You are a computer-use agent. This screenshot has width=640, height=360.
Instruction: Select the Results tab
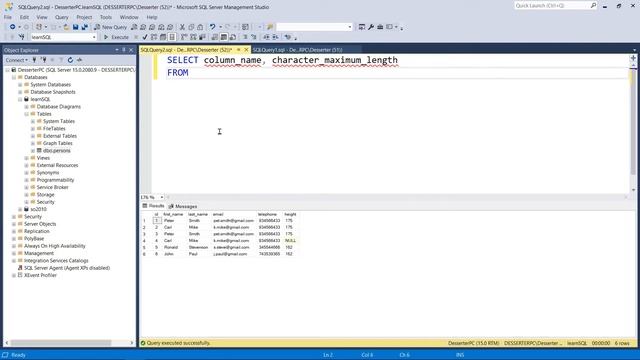click(x=153, y=206)
